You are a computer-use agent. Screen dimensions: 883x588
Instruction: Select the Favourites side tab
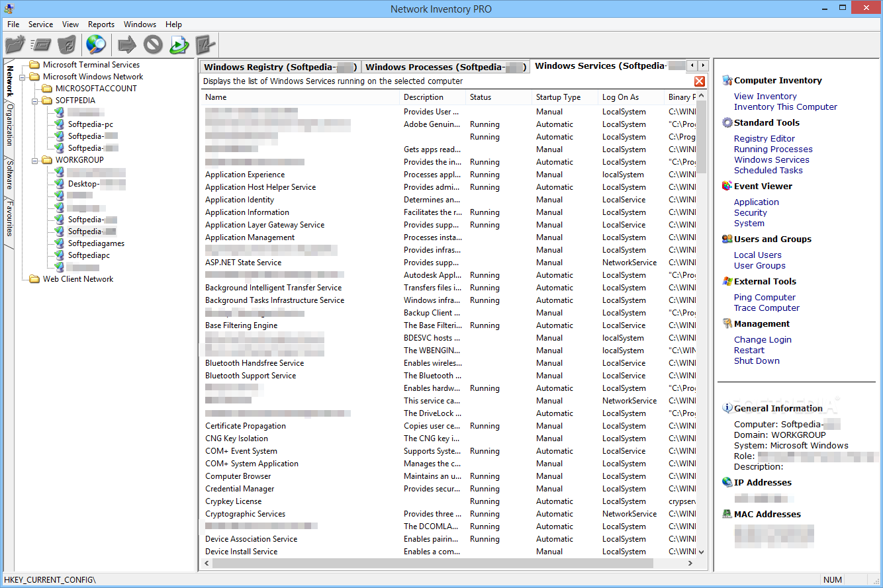pyautogui.click(x=9, y=218)
